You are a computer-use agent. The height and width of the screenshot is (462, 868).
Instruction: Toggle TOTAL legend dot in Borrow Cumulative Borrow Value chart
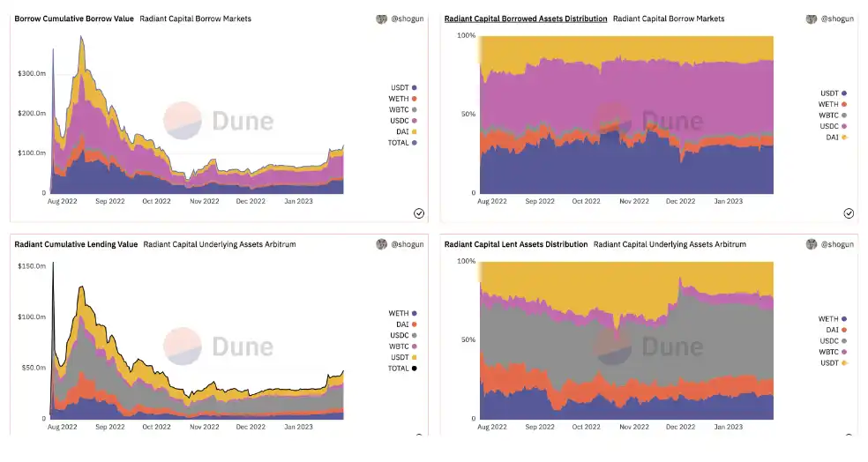(x=414, y=143)
